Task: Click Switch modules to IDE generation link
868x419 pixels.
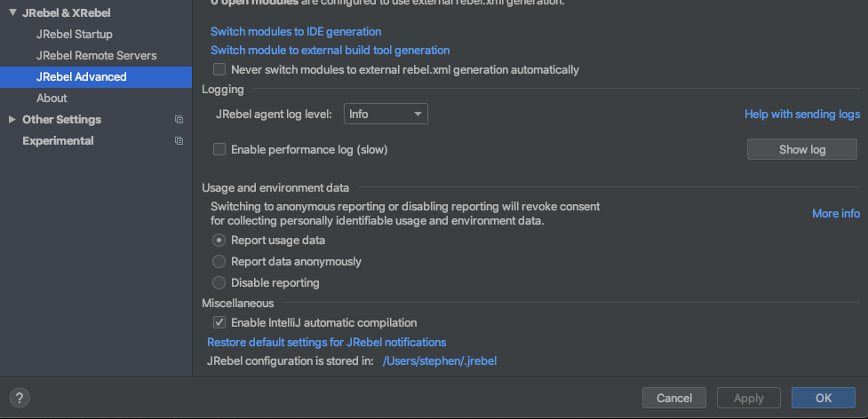Action: (x=296, y=32)
